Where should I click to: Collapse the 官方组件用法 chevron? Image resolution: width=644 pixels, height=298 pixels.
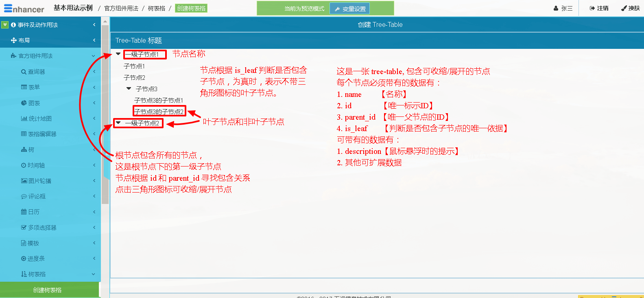(94, 56)
